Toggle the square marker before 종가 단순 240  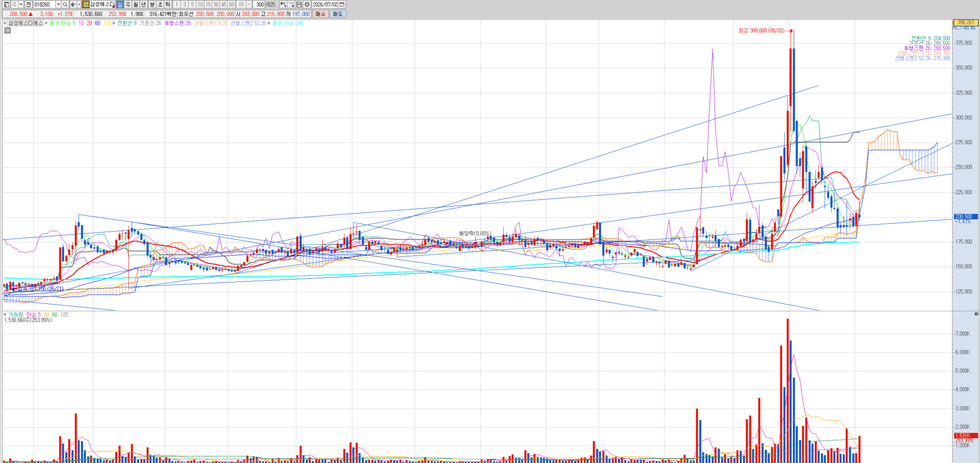269,23
